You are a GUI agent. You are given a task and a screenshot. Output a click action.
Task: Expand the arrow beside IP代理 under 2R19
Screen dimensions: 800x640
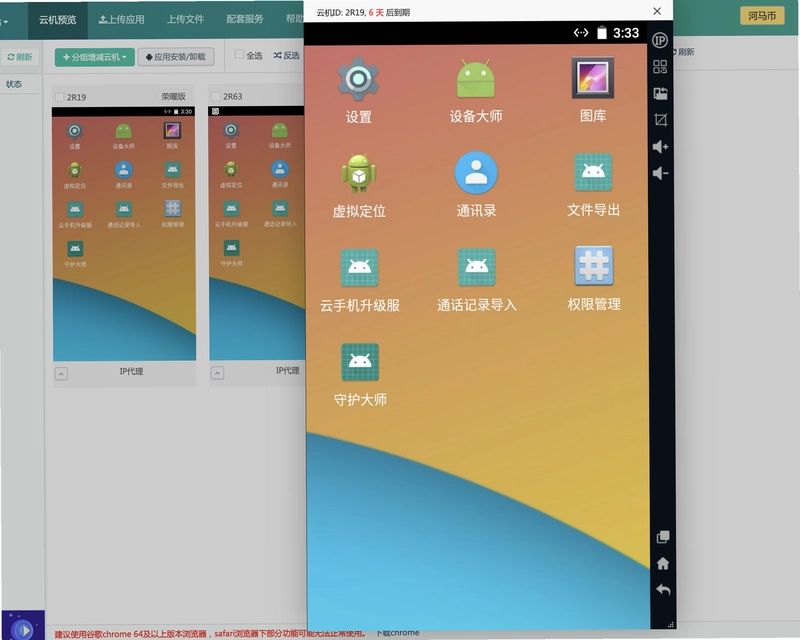click(61, 374)
